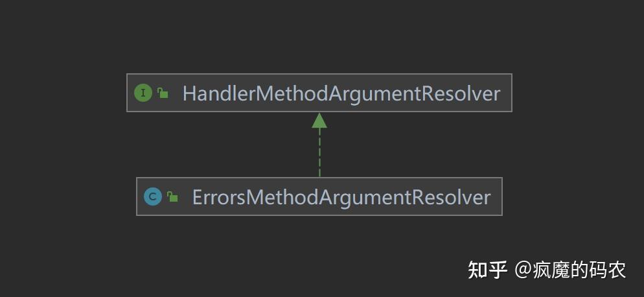
Task: Click the blue class 'C' icon
Action: click(x=153, y=197)
